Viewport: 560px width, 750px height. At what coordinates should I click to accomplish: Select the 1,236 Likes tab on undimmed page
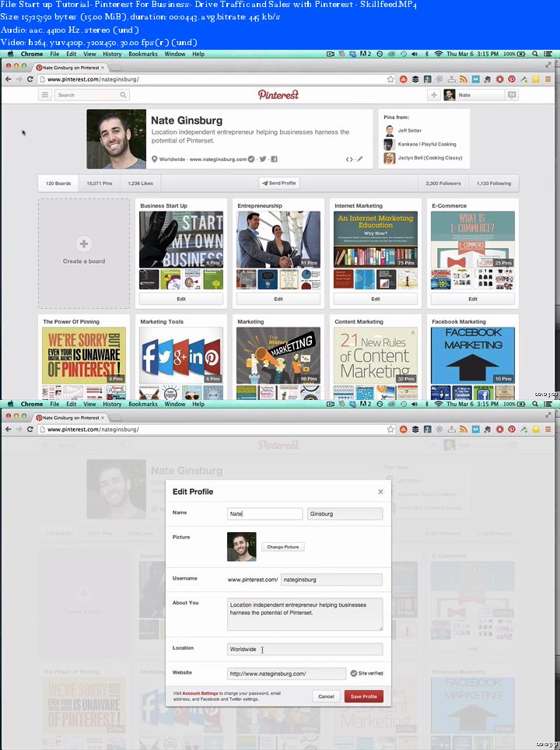(140, 183)
